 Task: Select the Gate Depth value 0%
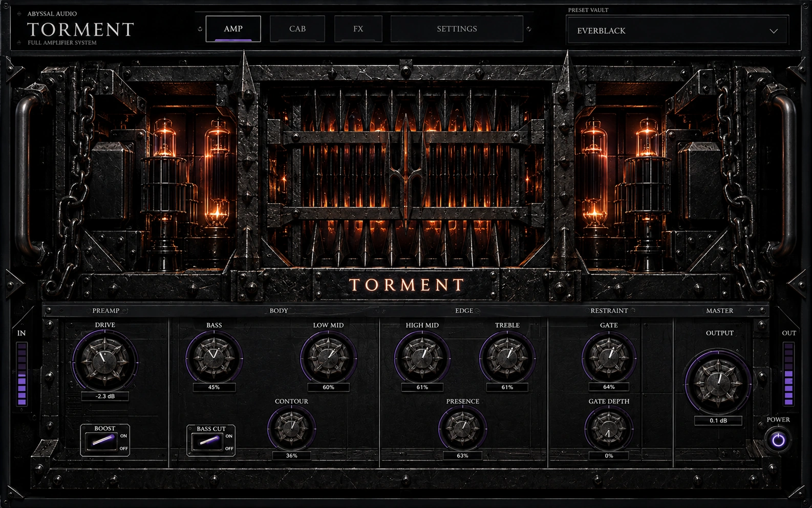click(609, 455)
